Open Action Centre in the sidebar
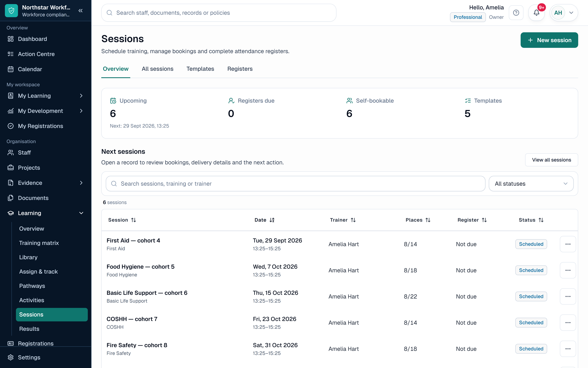 click(x=46, y=54)
